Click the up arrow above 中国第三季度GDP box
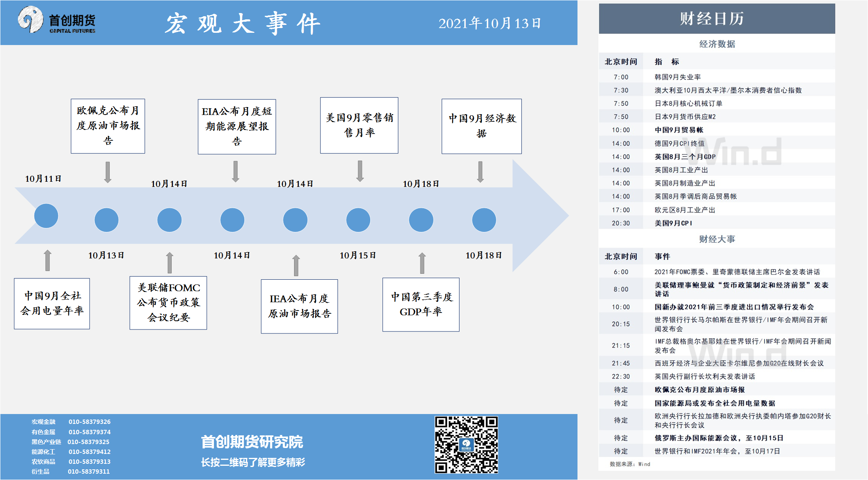 422,263
